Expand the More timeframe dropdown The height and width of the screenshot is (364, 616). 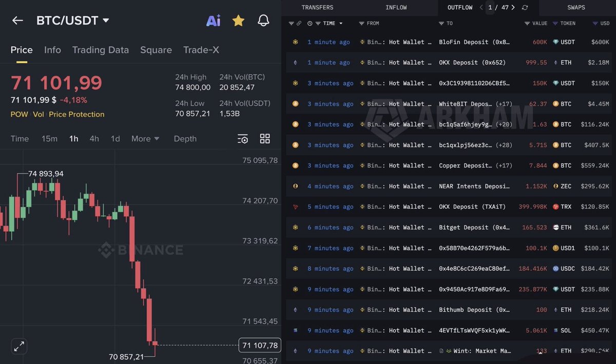pos(145,139)
